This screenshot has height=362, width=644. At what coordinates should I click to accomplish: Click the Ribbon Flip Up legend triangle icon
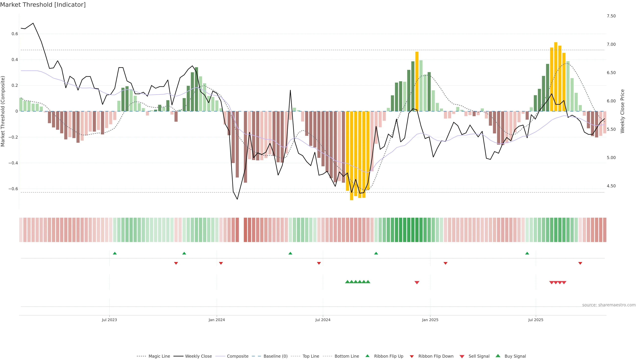click(367, 356)
